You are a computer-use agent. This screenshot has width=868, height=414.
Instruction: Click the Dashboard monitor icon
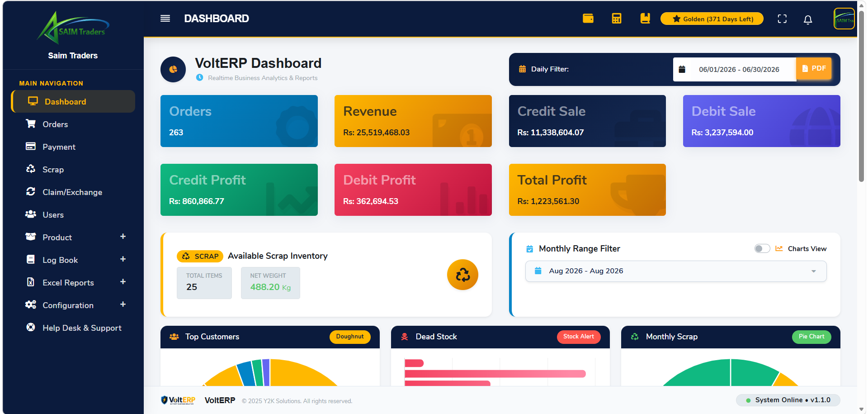click(x=33, y=101)
